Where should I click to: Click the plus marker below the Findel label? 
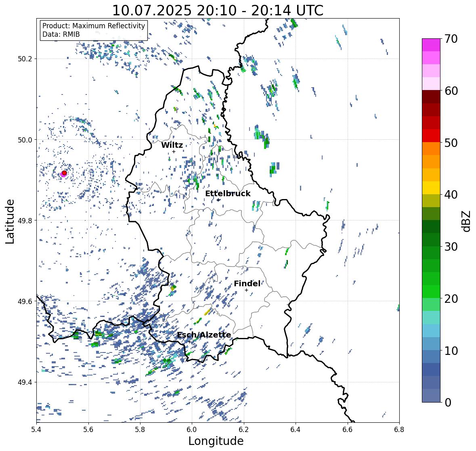[247, 290]
